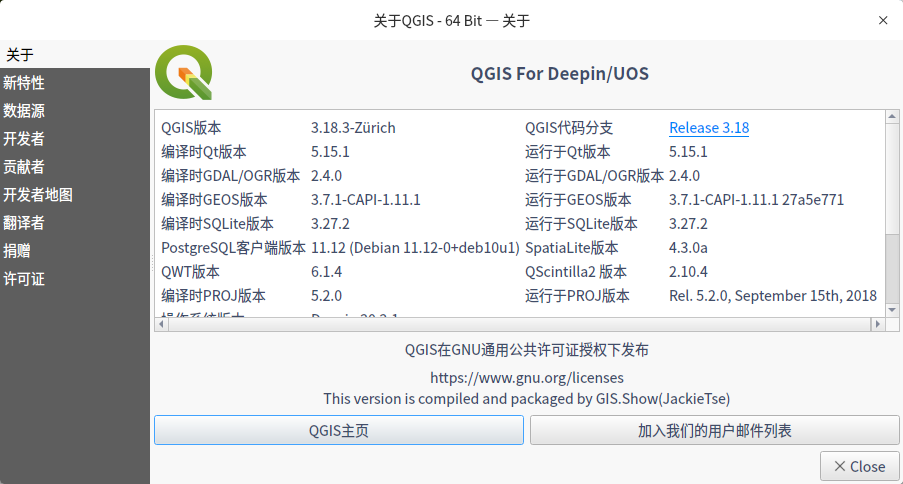Open the 数据源 section

tap(24, 111)
